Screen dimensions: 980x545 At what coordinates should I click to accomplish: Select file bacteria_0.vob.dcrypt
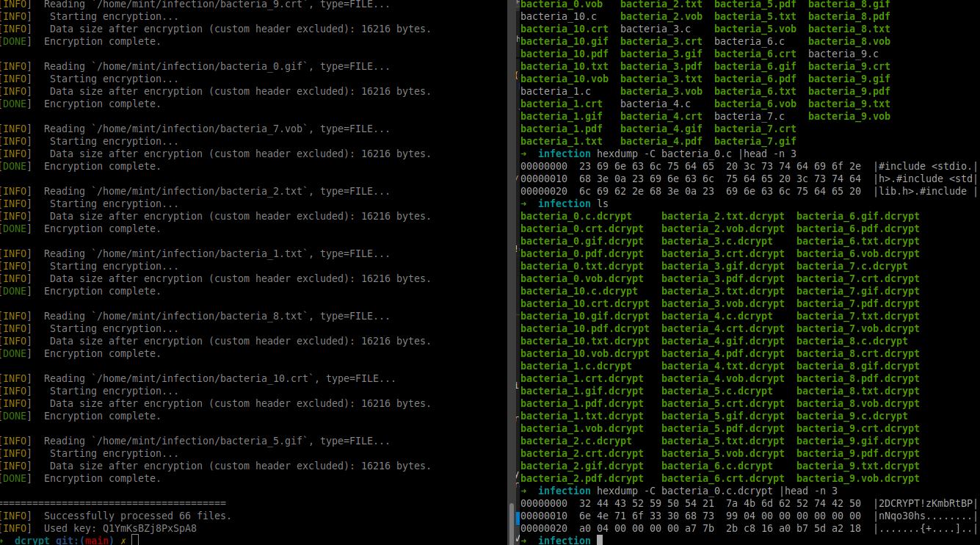(x=582, y=278)
